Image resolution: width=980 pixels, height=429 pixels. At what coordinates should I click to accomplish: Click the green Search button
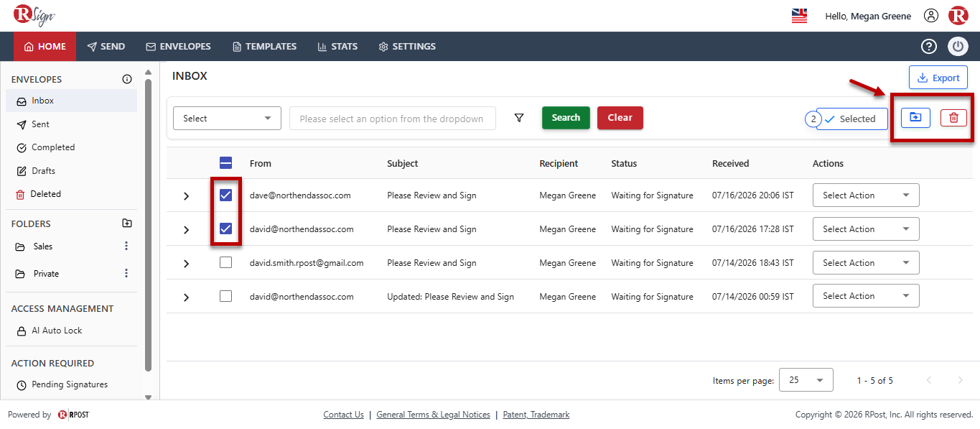pos(566,118)
